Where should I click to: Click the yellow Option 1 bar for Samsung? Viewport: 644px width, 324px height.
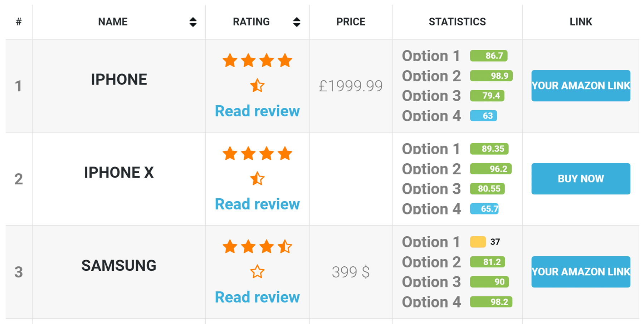pos(478,242)
